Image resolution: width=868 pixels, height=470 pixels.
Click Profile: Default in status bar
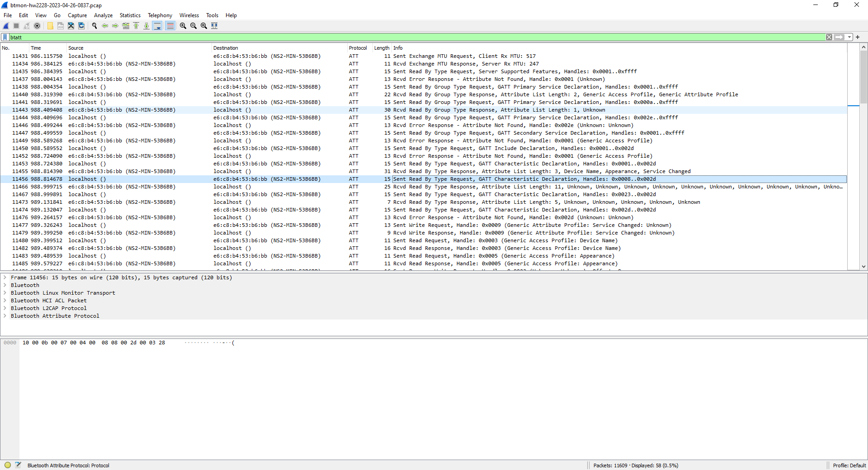(x=849, y=465)
